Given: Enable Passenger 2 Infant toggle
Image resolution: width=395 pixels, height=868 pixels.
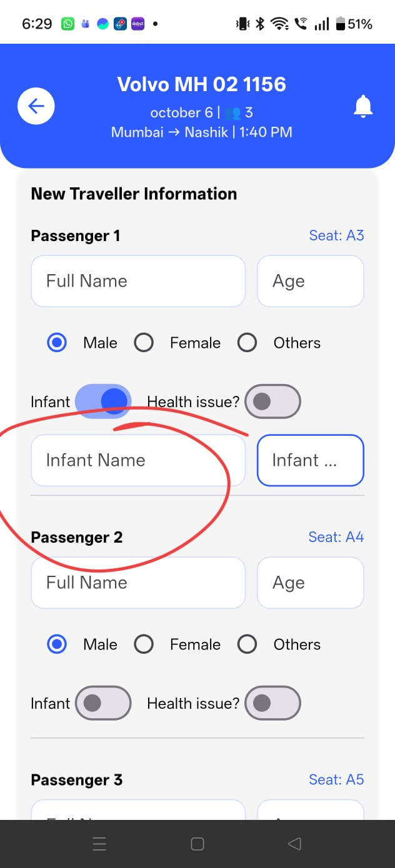Looking at the screenshot, I should [103, 703].
